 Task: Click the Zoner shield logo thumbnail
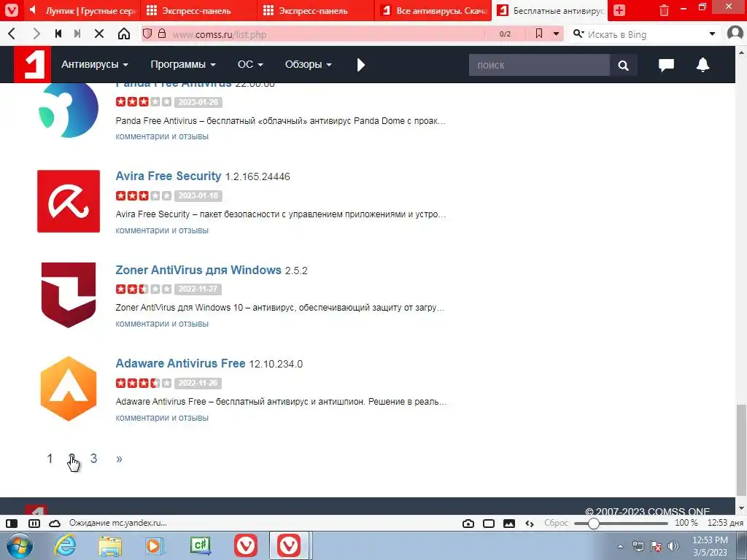coord(69,295)
